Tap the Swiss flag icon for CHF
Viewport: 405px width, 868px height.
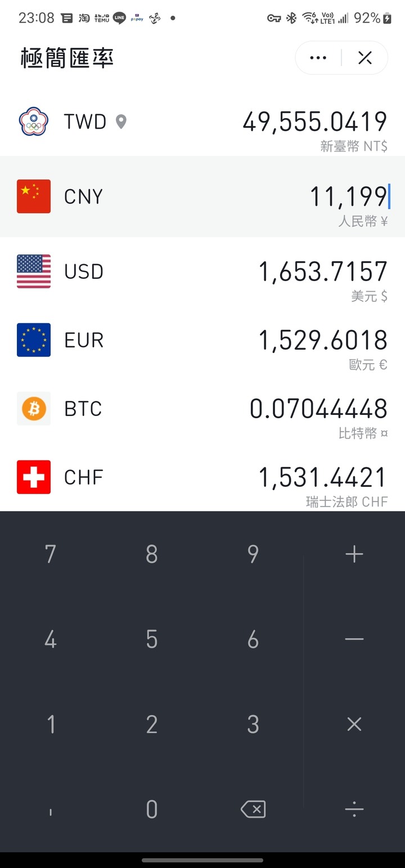click(x=34, y=477)
